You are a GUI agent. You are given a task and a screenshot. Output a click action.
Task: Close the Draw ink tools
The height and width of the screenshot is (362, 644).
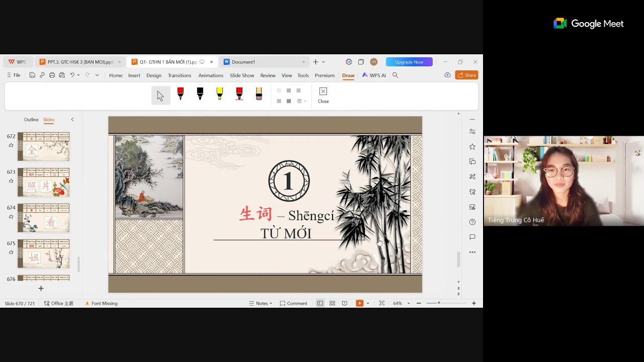323,95
